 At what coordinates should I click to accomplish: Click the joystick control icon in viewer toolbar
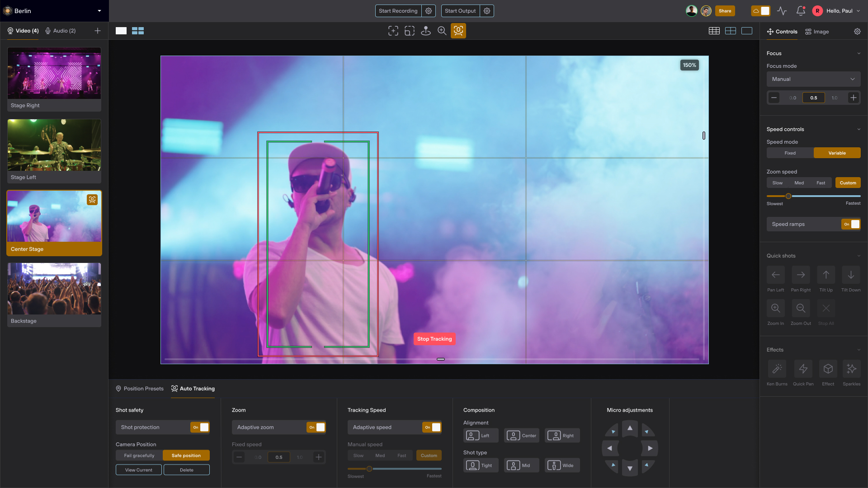pos(425,31)
